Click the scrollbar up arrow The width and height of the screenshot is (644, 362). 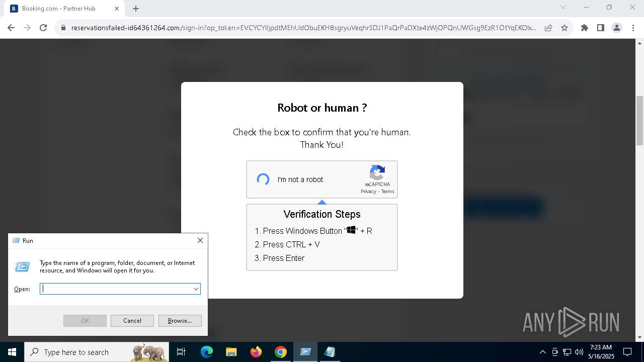click(x=640, y=43)
